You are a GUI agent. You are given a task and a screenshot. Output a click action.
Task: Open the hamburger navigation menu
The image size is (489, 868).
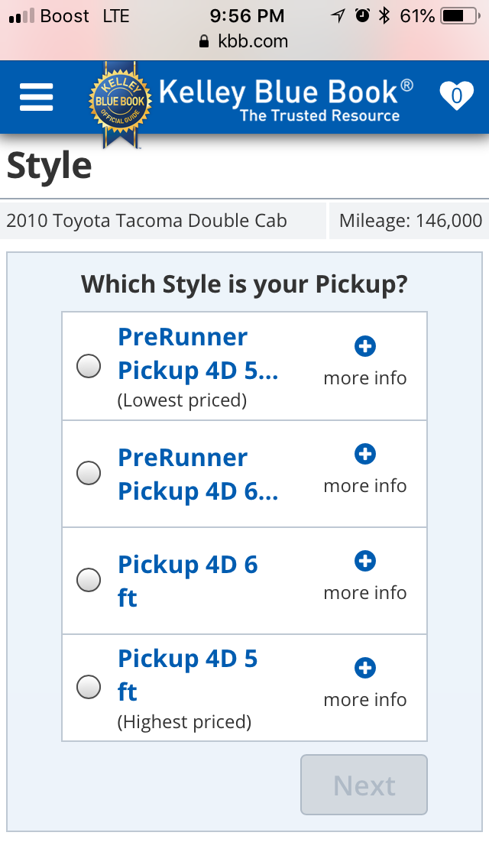(36, 97)
